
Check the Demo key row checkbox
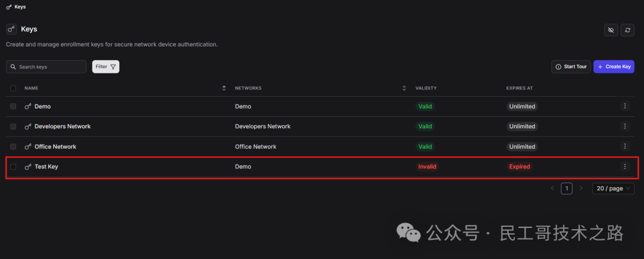[13, 106]
